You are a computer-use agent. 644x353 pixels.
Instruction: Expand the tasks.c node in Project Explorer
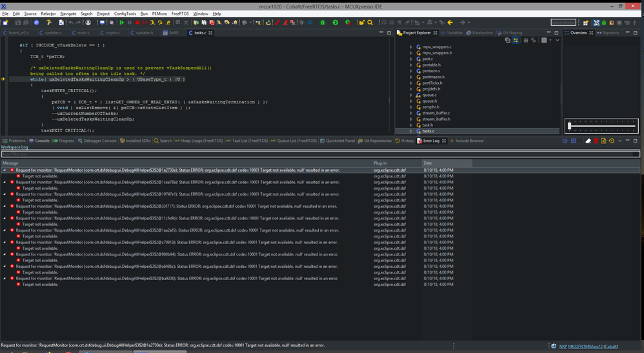pyautogui.click(x=411, y=131)
